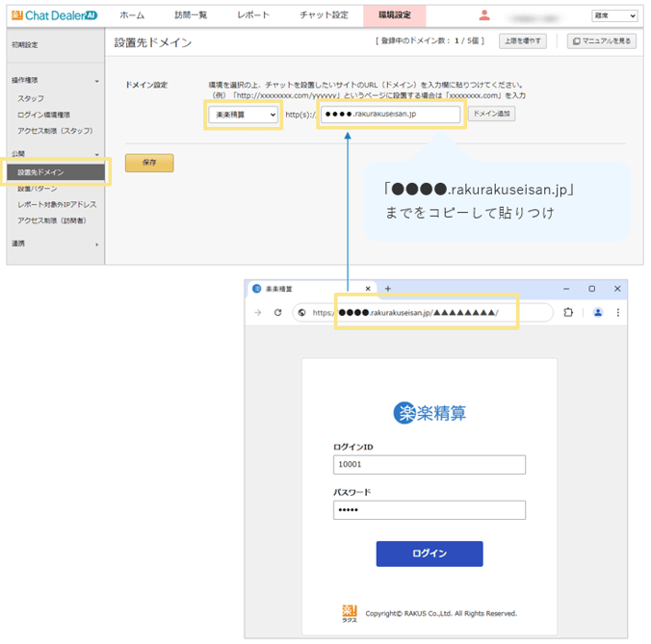Go to ホーム tab
The height and width of the screenshot is (644, 651).
coord(132,15)
